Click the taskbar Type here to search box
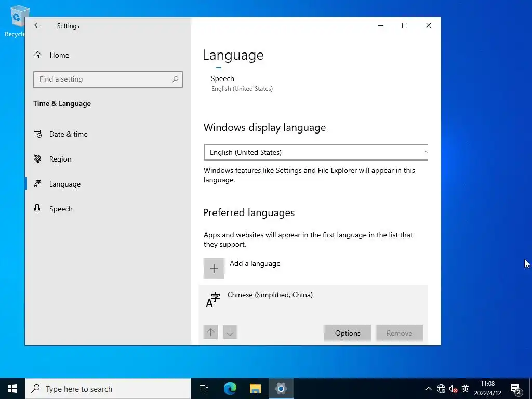This screenshot has height=399, width=532. 108,389
